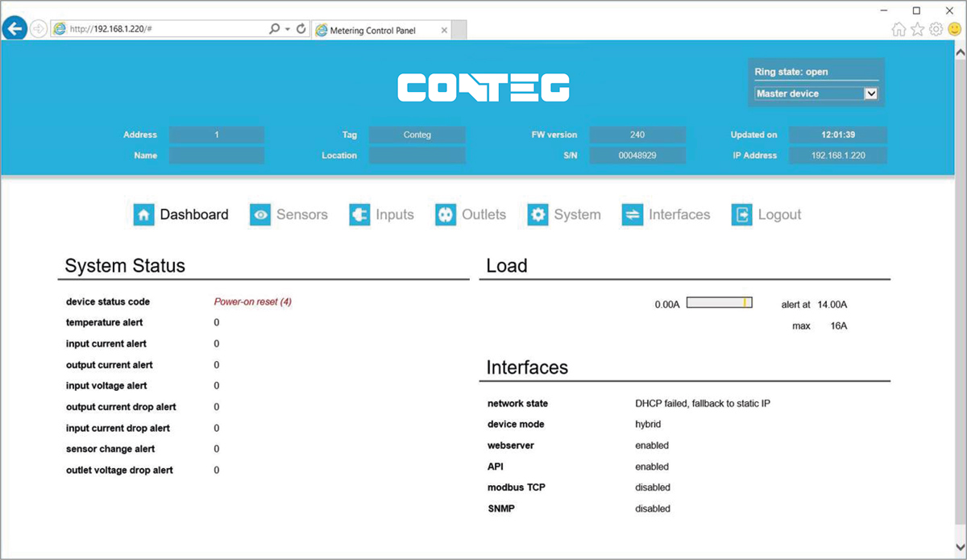The height and width of the screenshot is (560, 967).
Task: Click the browser forward arrow
Action: click(x=38, y=28)
